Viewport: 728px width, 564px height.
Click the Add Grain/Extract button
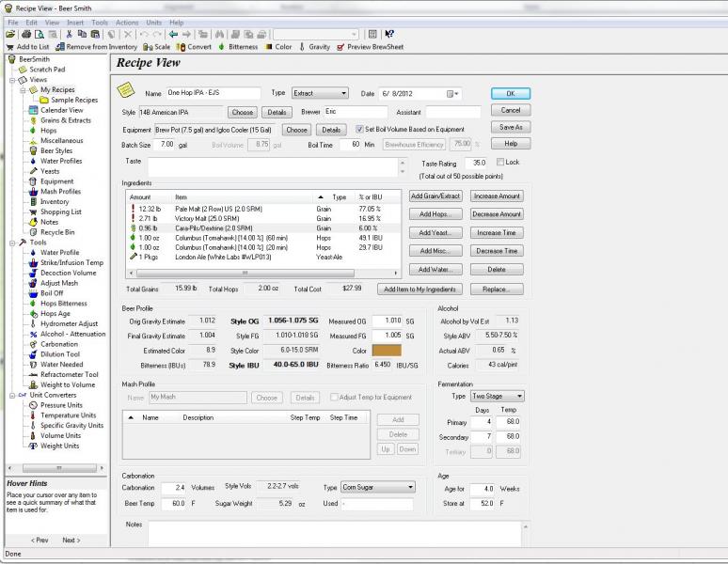435,196
